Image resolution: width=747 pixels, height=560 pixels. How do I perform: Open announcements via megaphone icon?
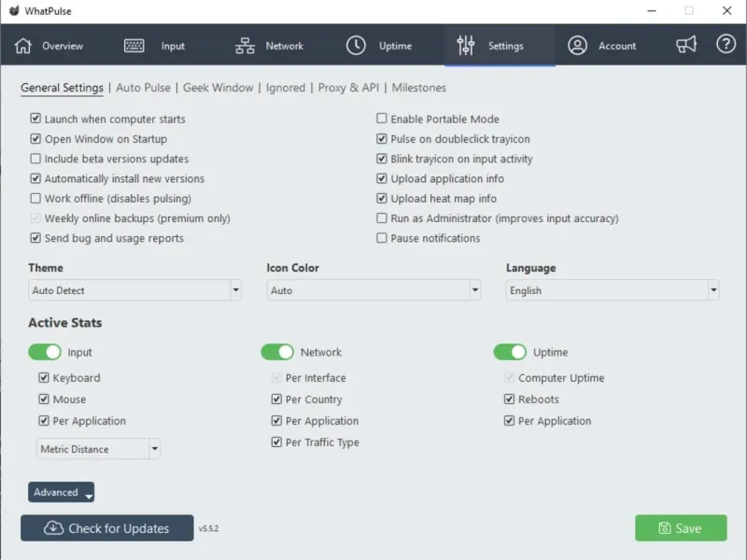click(x=686, y=45)
